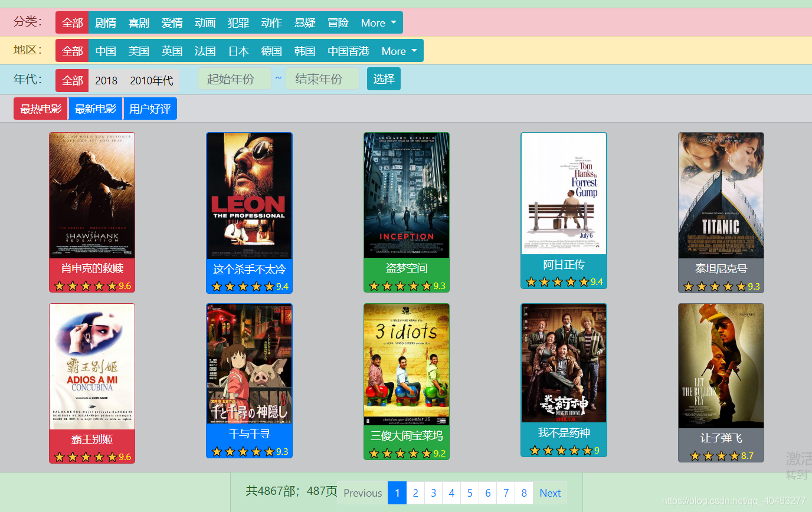
Task: Go to page 5 in pagination
Action: [470, 493]
